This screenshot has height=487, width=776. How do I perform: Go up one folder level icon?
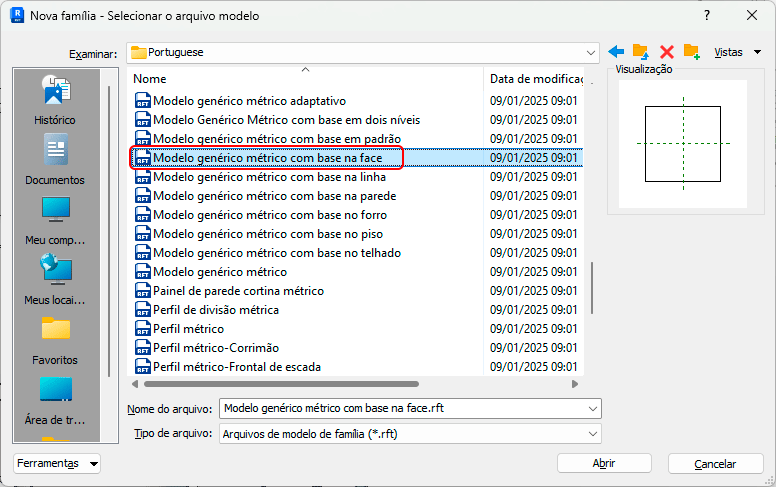640,51
